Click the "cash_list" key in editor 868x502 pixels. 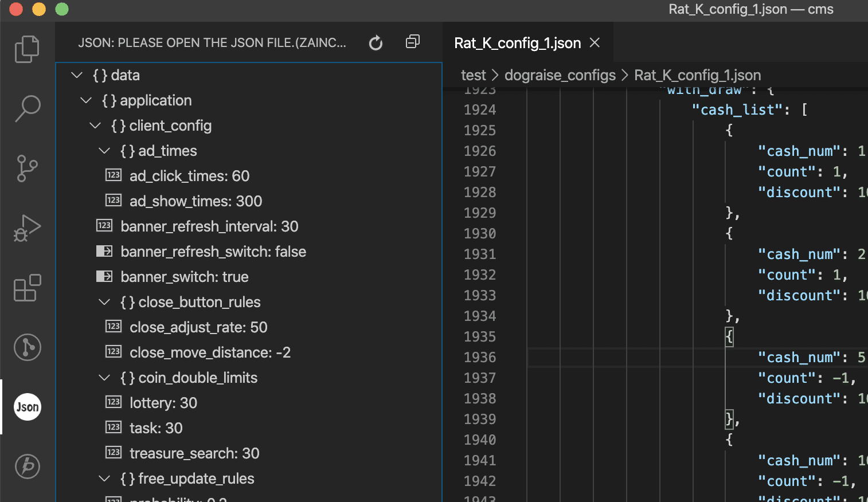coord(737,109)
